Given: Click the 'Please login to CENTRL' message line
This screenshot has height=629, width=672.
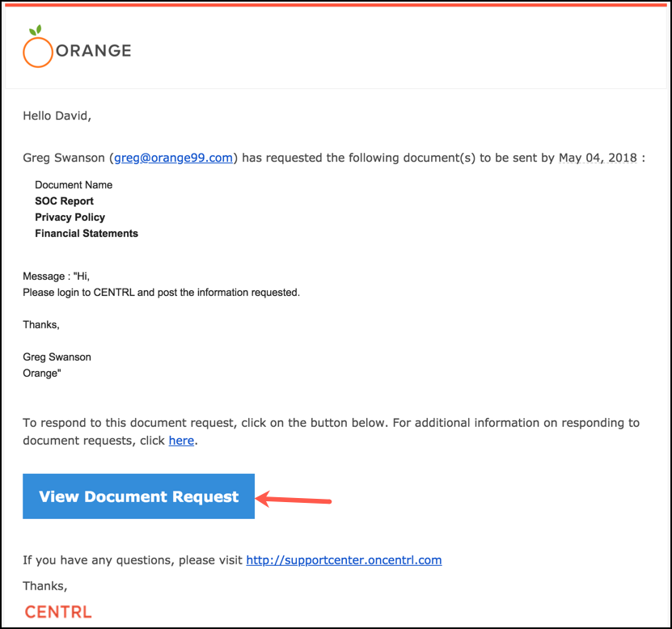Looking at the screenshot, I should tap(161, 292).
